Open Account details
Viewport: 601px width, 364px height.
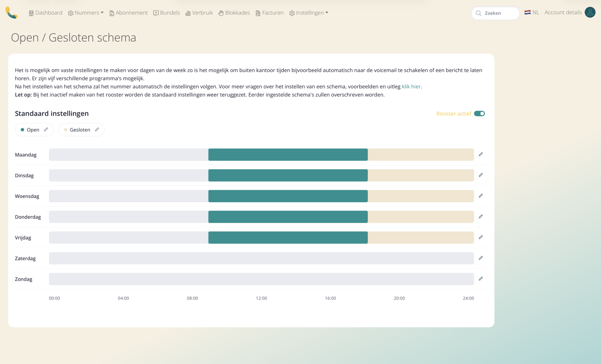(x=563, y=12)
